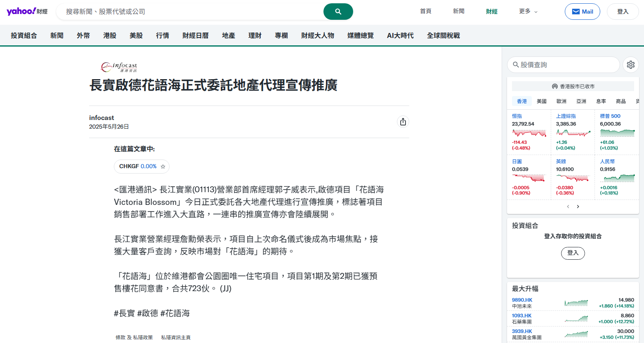Click the magnifier icon in quote lookup

click(516, 65)
